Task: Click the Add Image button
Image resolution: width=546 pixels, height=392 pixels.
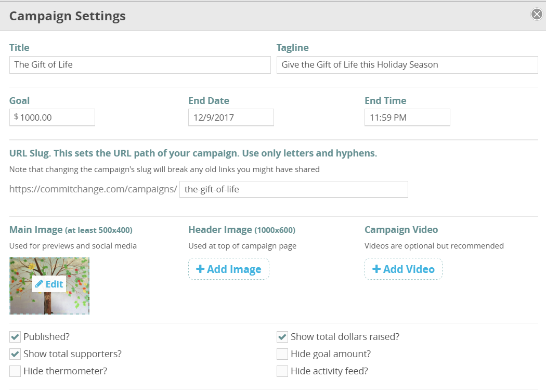Action: click(229, 269)
